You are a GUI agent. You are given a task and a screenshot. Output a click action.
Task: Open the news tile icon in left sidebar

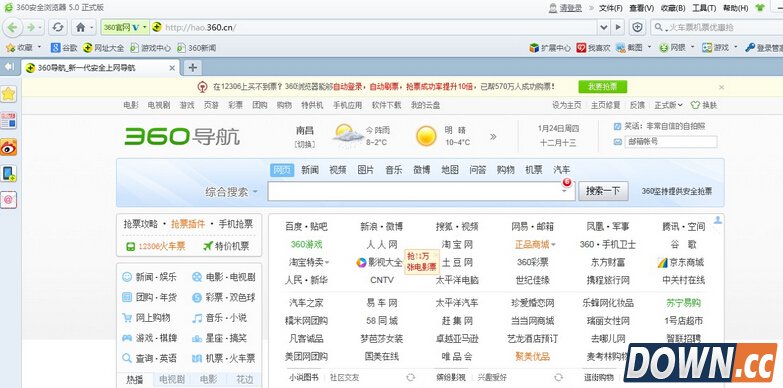pyautogui.click(x=8, y=120)
